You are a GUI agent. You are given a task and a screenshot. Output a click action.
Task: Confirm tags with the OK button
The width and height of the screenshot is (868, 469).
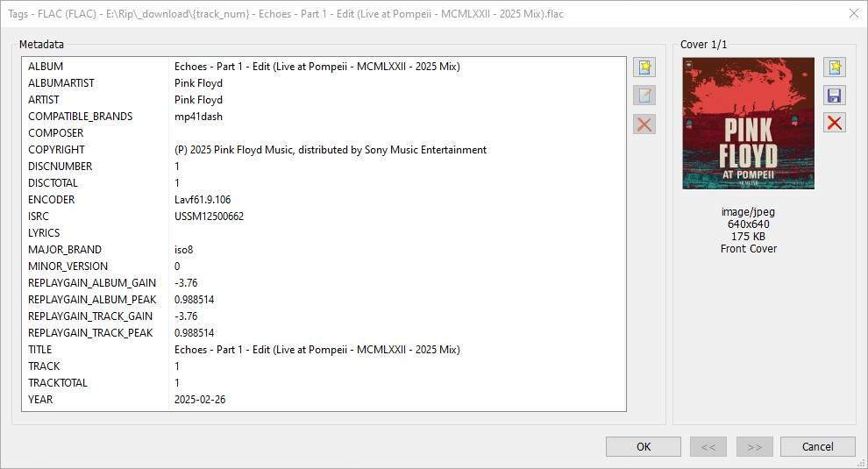644,447
